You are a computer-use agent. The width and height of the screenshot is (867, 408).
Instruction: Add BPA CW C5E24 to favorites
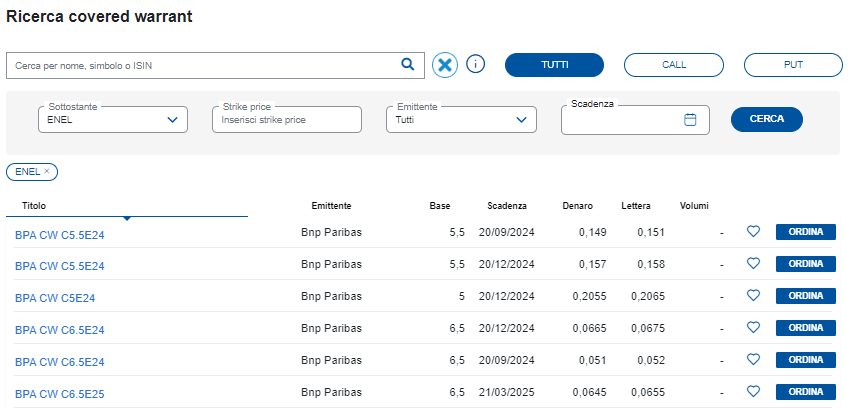[x=753, y=296]
